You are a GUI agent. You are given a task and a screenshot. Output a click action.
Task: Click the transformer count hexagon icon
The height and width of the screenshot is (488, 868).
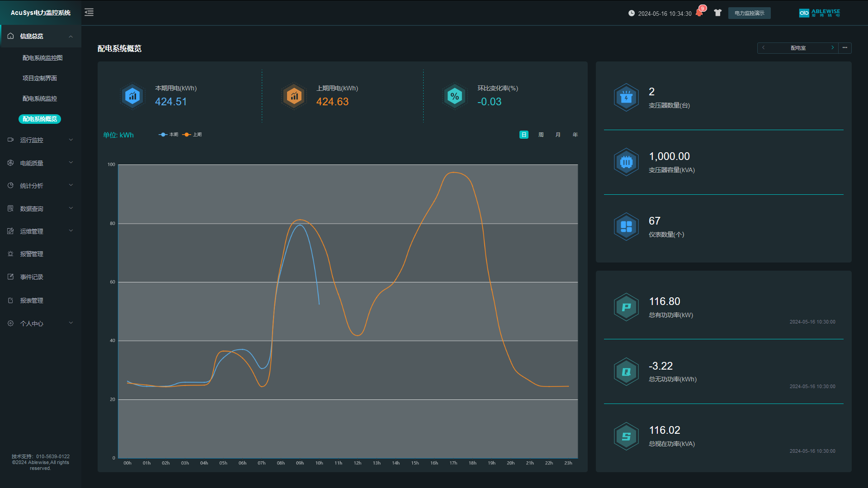tap(626, 97)
